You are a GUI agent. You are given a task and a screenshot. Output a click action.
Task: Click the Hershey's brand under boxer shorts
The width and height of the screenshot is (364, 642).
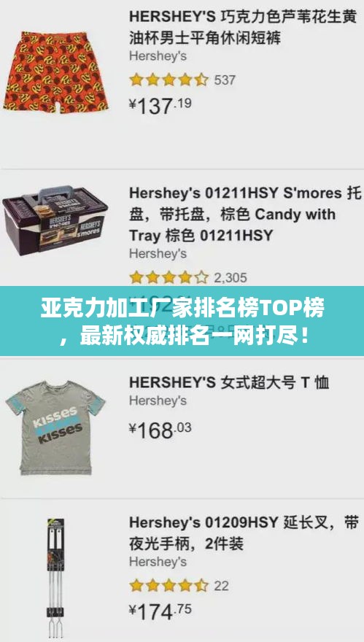158,56
